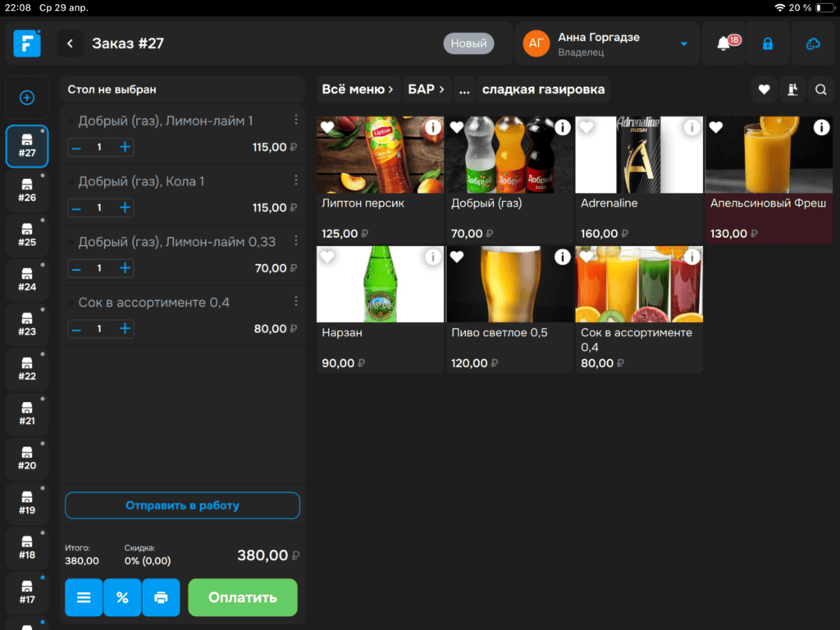The image size is (840, 630).
Task: Toggle favorite heart on Adrenaline
Action: coord(587,127)
